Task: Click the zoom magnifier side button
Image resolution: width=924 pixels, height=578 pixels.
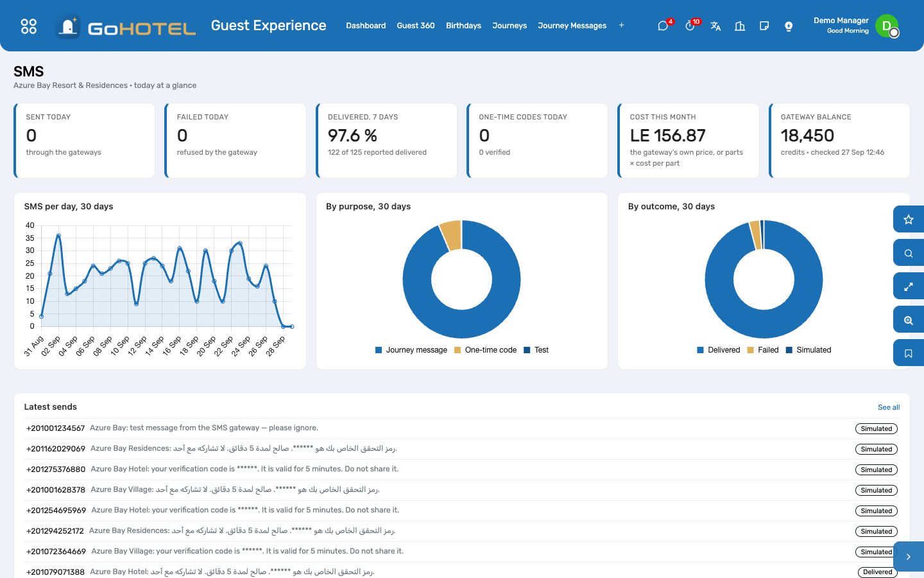Action: coord(909,320)
